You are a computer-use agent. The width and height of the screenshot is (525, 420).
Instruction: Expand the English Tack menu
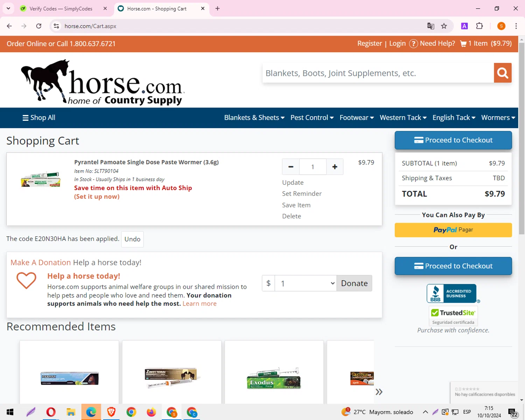[454, 118]
